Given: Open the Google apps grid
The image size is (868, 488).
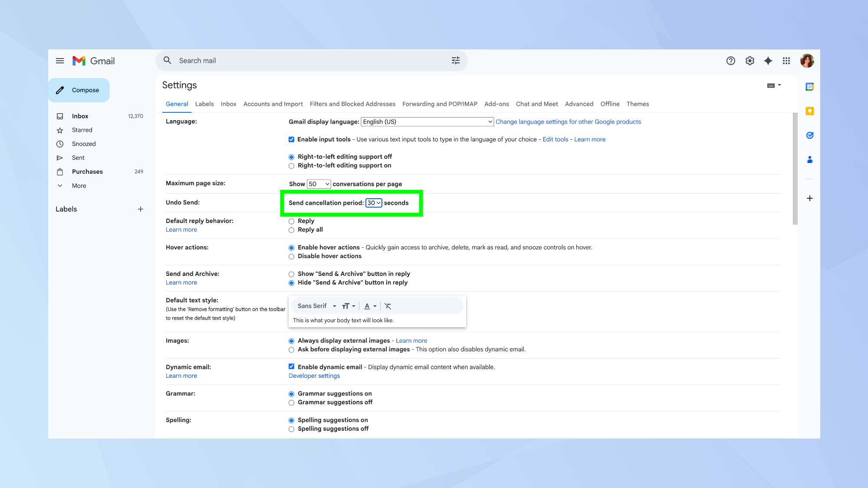Looking at the screenshot, I should [x=786, y=61].
